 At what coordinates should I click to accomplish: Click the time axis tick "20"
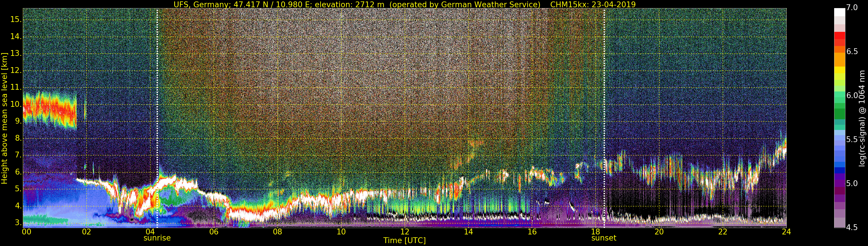pos(659,232)
